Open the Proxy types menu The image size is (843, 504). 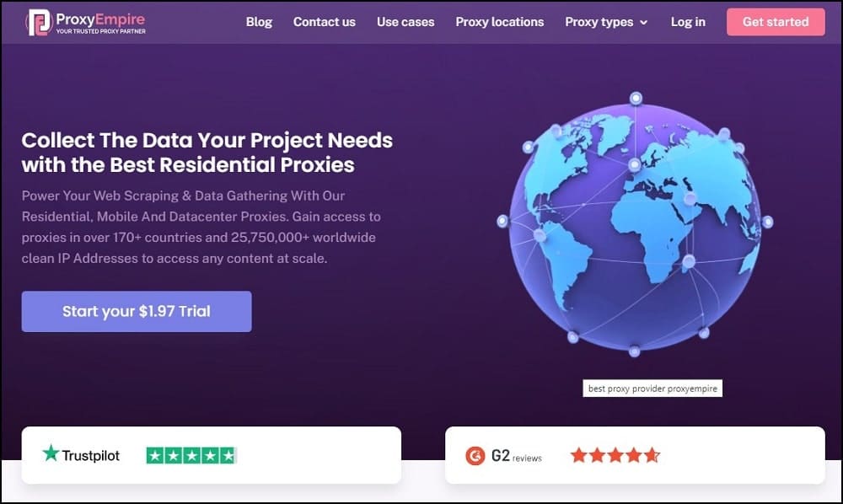(x=606, y=22)
